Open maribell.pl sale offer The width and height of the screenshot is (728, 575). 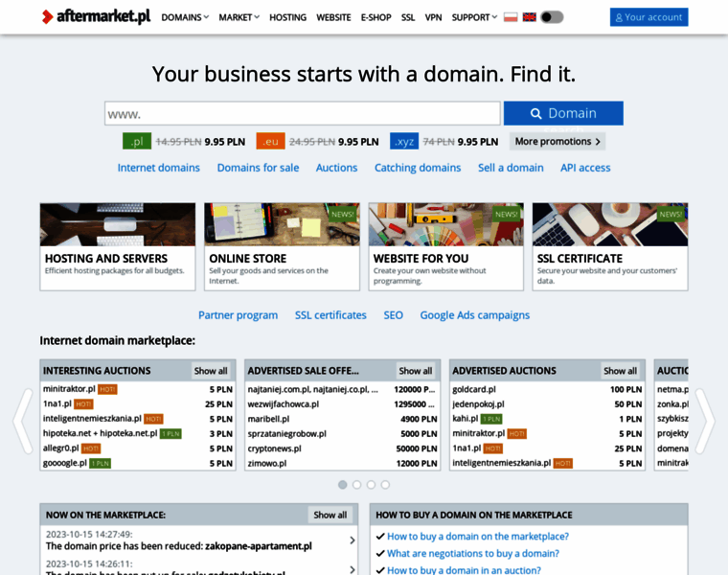click(268, 419)
